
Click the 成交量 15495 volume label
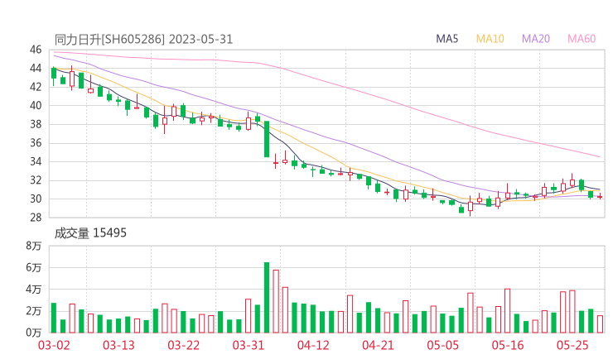pyautogui.click(x=90, y=233)
